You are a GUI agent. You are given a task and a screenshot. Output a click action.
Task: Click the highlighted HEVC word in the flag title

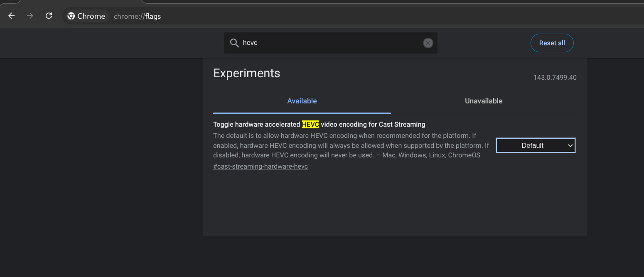(x=310, y=124)
